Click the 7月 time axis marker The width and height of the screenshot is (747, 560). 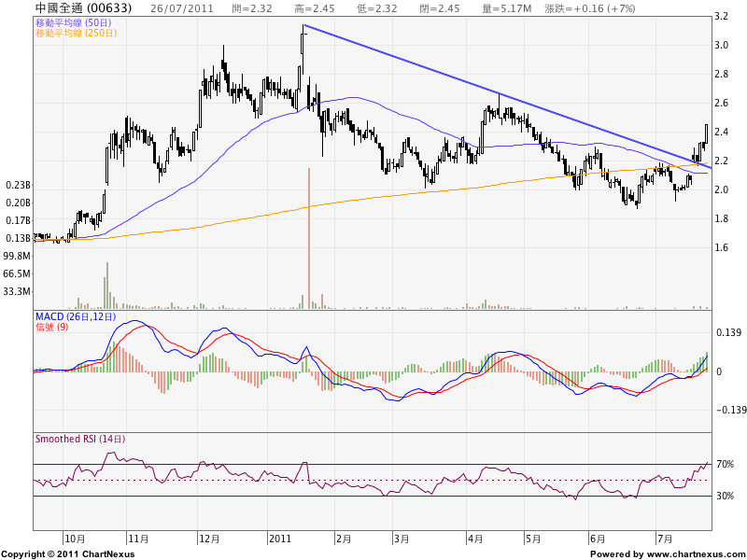click(665, 539)
